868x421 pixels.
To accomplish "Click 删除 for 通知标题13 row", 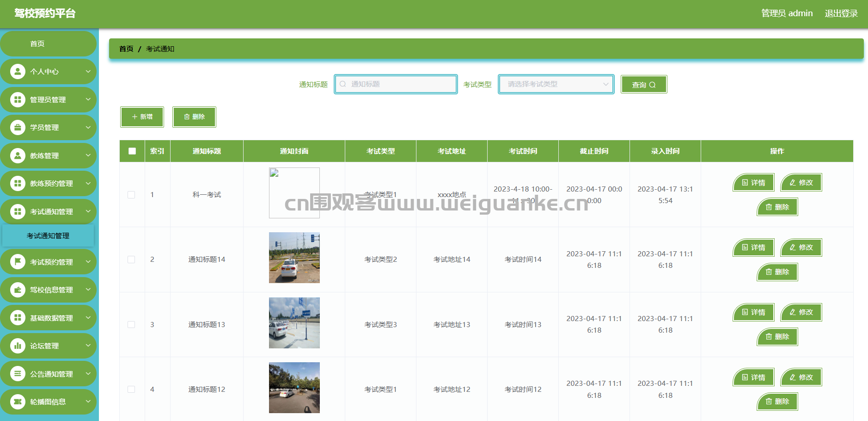I will pos(777,337).
